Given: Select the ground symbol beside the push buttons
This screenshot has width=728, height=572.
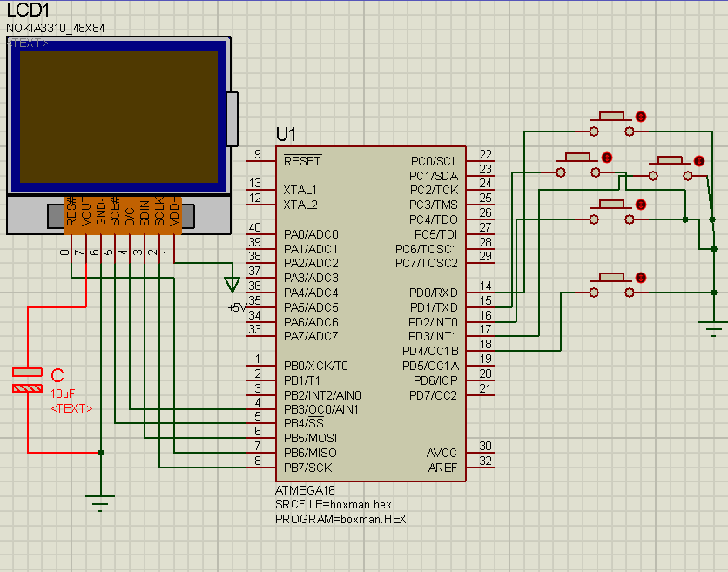Looking at the screenshot, I should 713,328.
